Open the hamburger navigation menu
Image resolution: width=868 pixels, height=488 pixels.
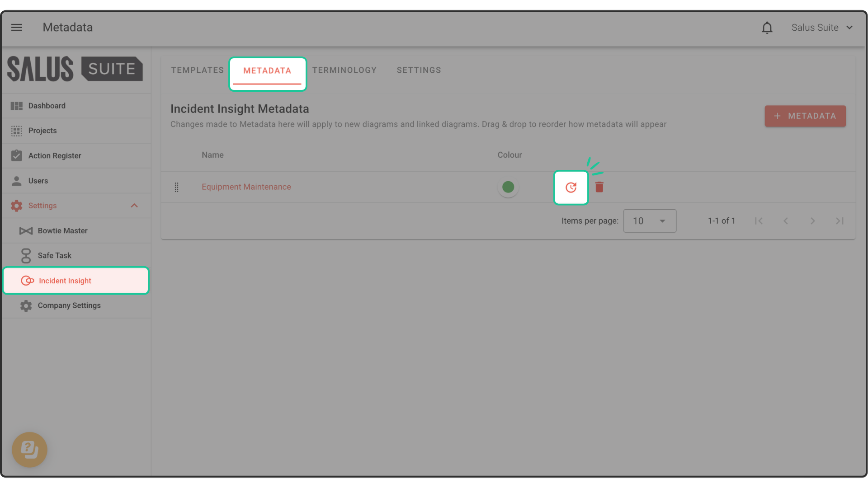(x=17, y=28)
